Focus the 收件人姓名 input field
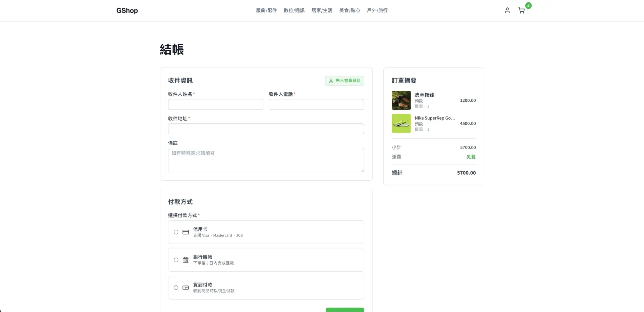Screen dimensions: 644x312 click(x=216, y=104)
